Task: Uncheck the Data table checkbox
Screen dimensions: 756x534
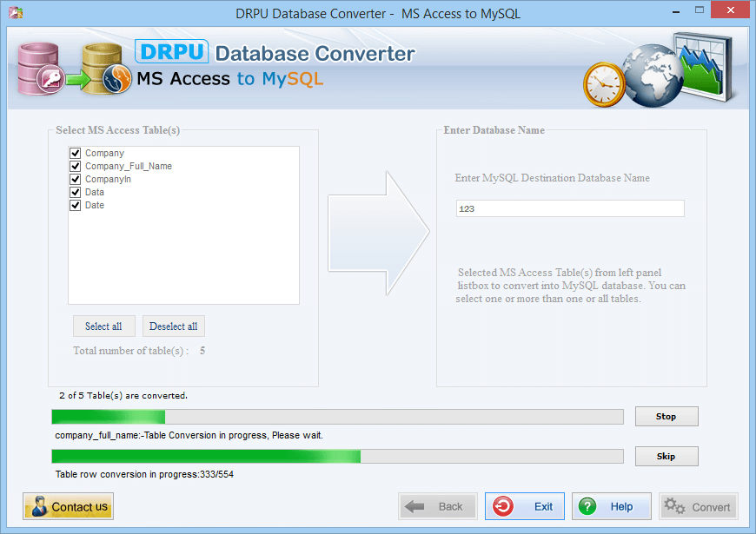Action: (76, 192)
